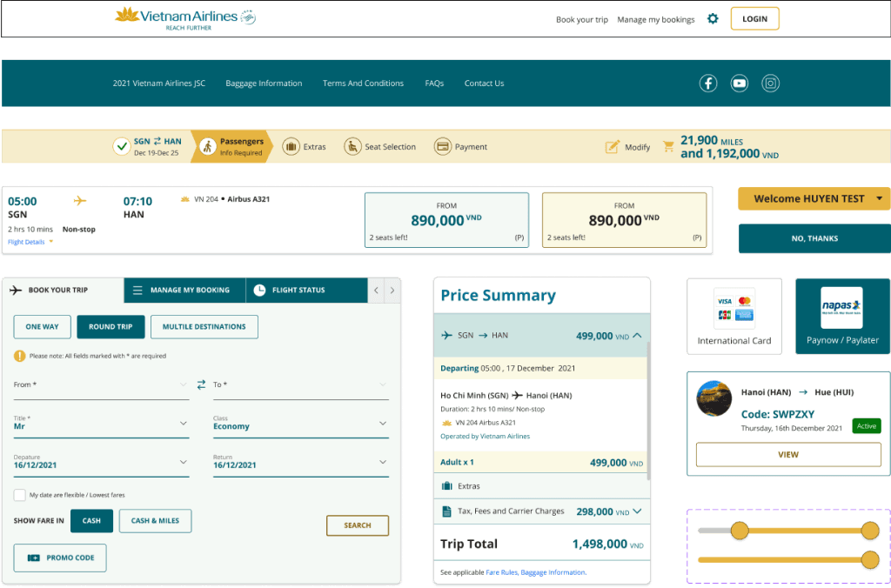Click the LOGIN button
The image size is (891, 588).
[754, 19]
